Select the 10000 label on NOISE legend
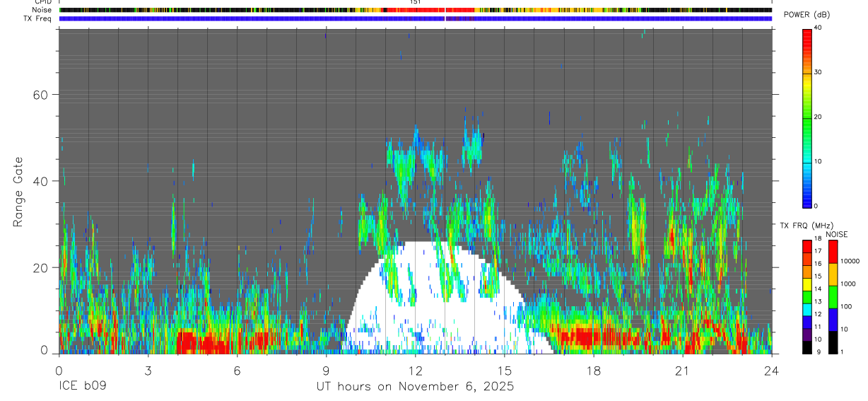 click(850, 260)
